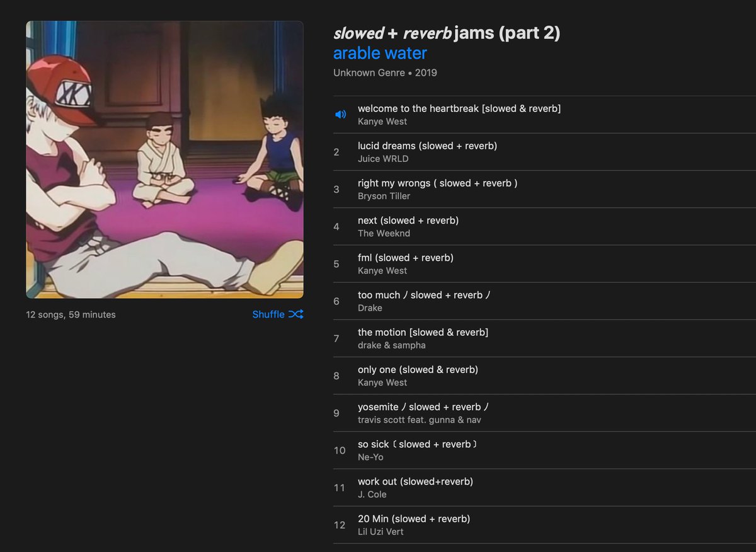Click artist name J. Cole
Viewport: 756px width, 552px height.
pos(372,494)
